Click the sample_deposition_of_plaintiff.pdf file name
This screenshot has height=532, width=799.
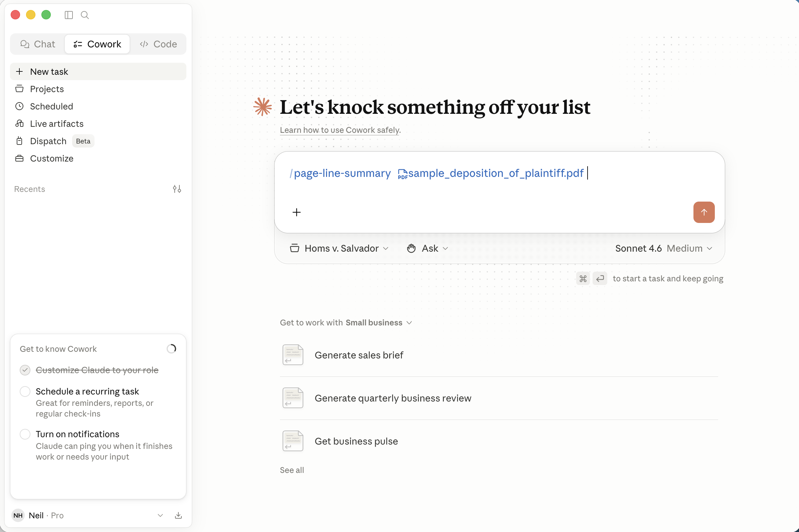coord(495,173)
